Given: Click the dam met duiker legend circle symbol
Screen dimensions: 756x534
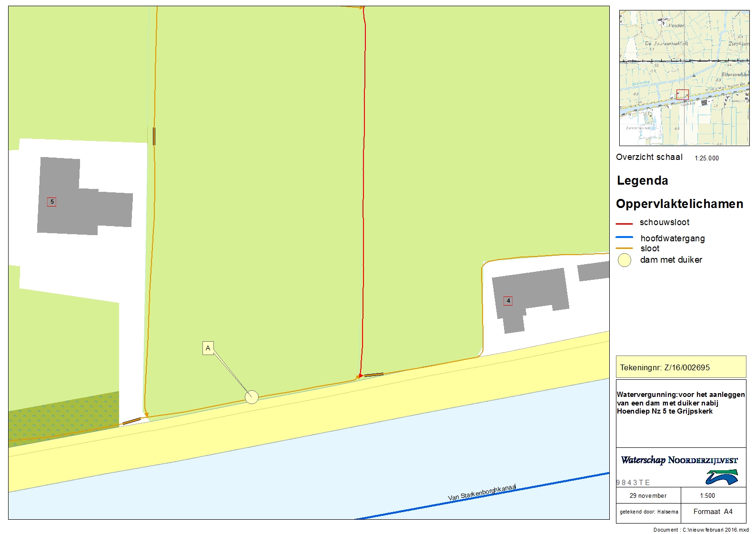Looking at the screenshot, I should tap(624, 260).
